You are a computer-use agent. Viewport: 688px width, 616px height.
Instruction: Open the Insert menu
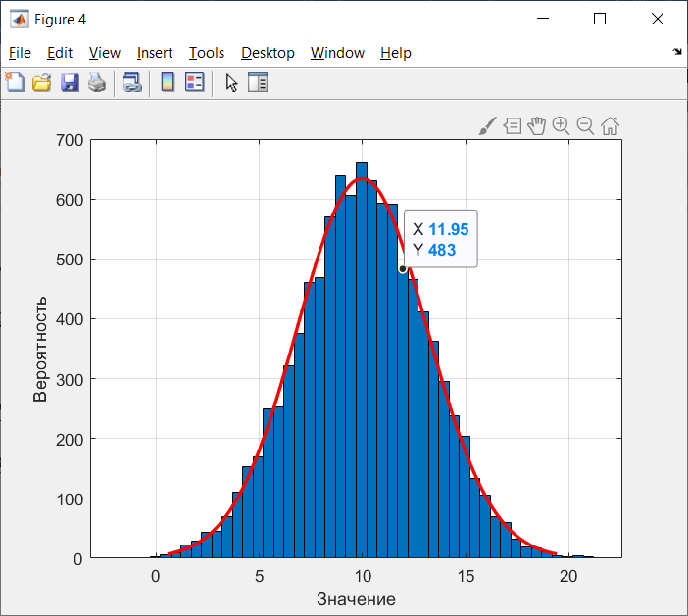[x=155, y=53]
